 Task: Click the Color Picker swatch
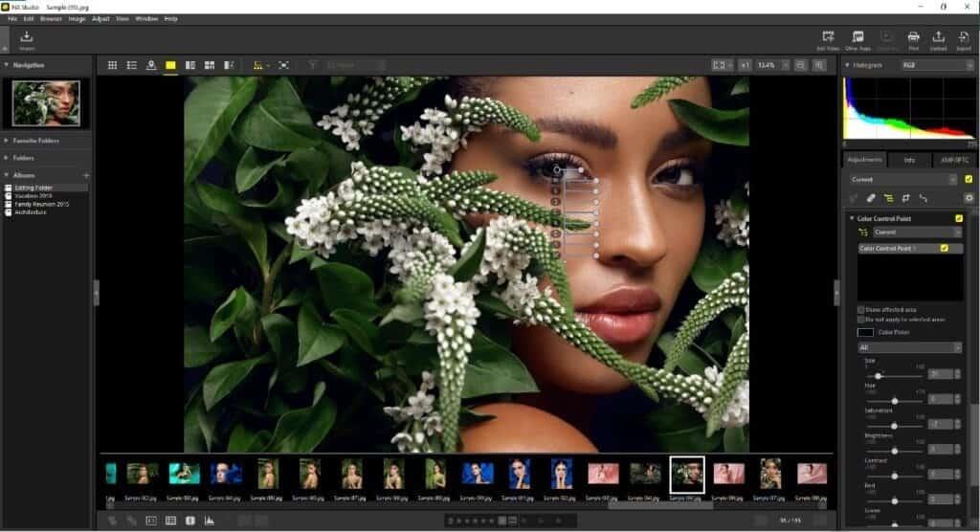(864, 333)
